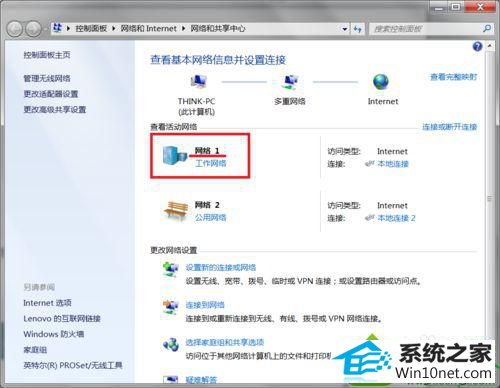The height and width of the screenshot is (388, 500).
Task: Click the vertical scrollbar on right side
Action: click(489, 199)
